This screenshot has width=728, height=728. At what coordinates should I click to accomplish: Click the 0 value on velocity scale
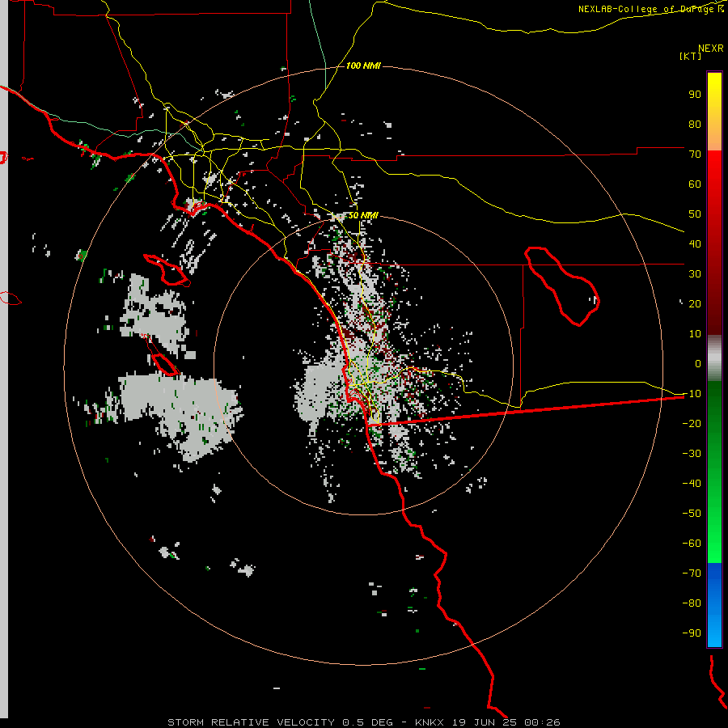[698, 363]
